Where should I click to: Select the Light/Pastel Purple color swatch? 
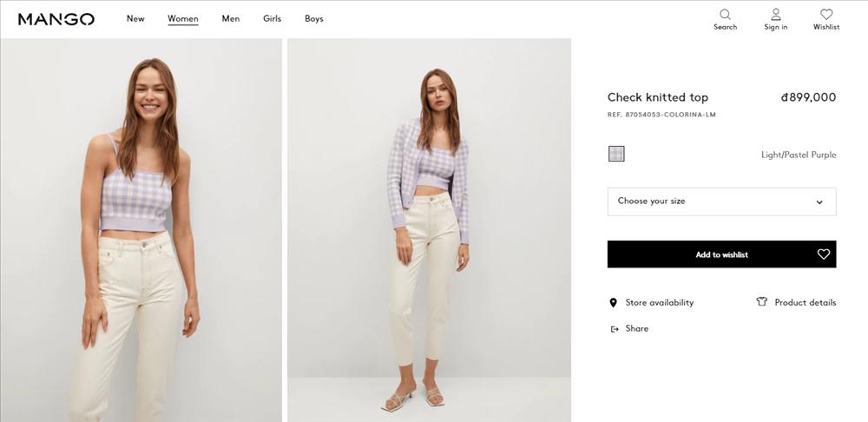coord(616,154)
